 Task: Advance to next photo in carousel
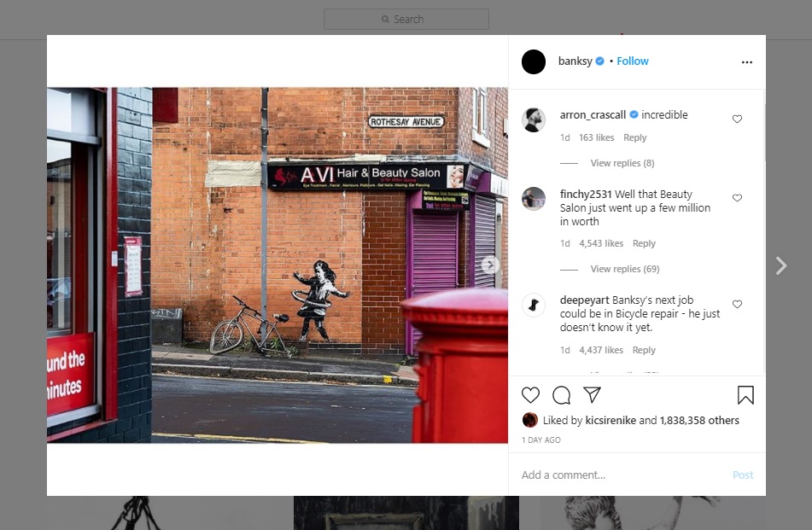pyautogui.click(x=490, y=265)
